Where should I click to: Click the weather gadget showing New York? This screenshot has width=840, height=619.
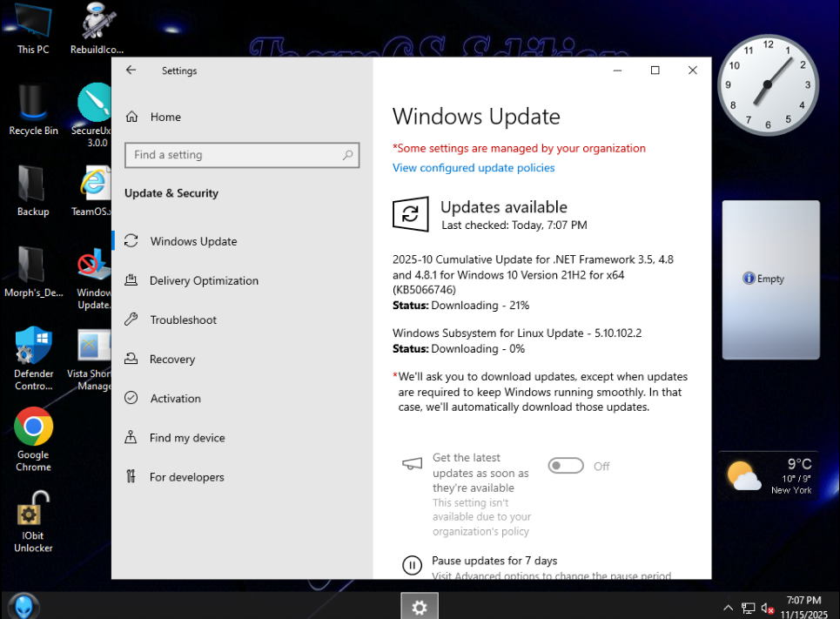769,476
